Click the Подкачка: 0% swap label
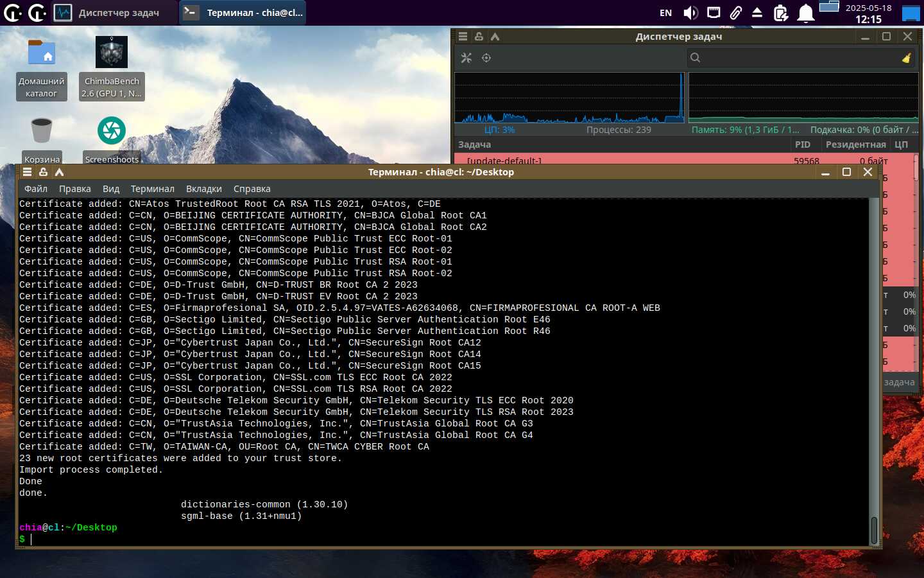This screenshot has height=578, width=924. [864, 130]
